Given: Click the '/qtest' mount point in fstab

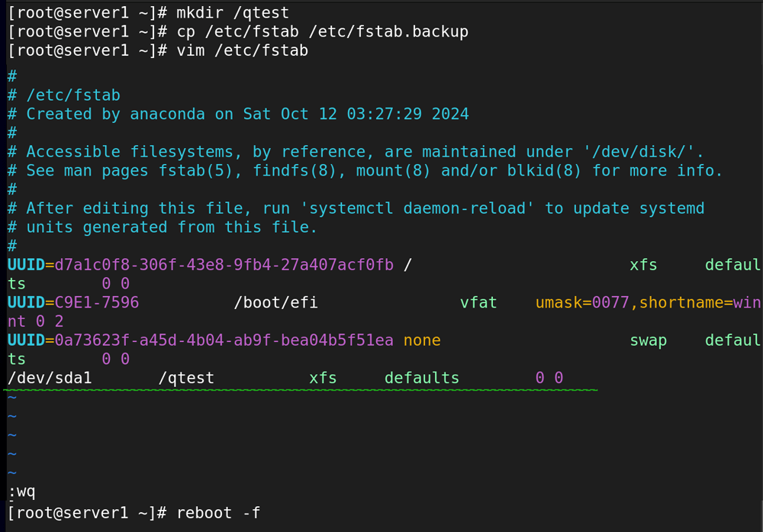Looking at the screenshot, I should coord(186,378).
